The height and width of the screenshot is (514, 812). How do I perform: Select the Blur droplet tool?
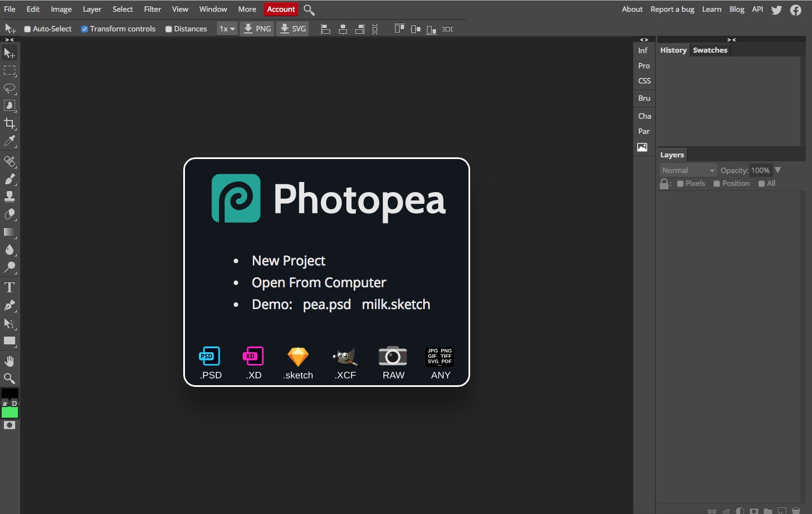coord(10,250)
